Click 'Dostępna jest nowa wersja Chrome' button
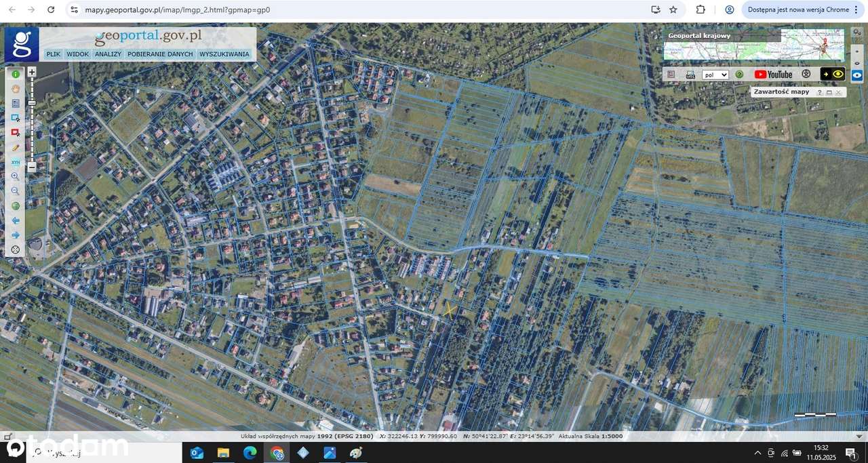868x463 pixels. [802, 9]
